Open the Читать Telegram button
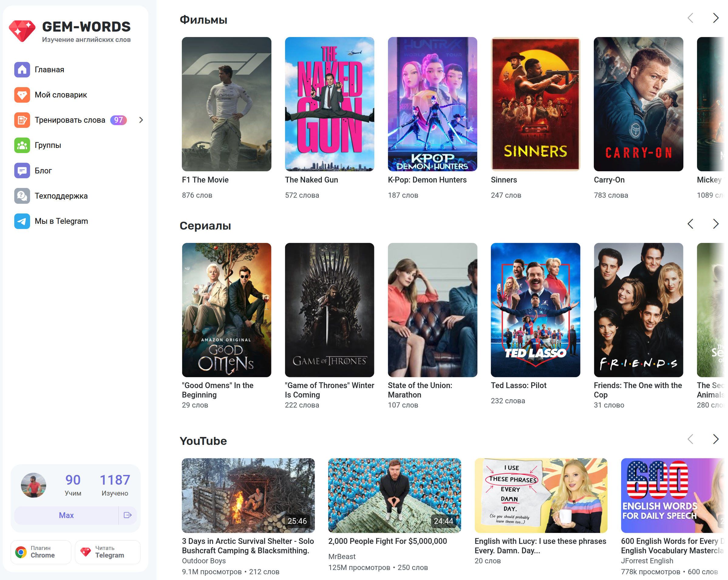The width and height of the screenshot is (728, 580). [108, 552]
